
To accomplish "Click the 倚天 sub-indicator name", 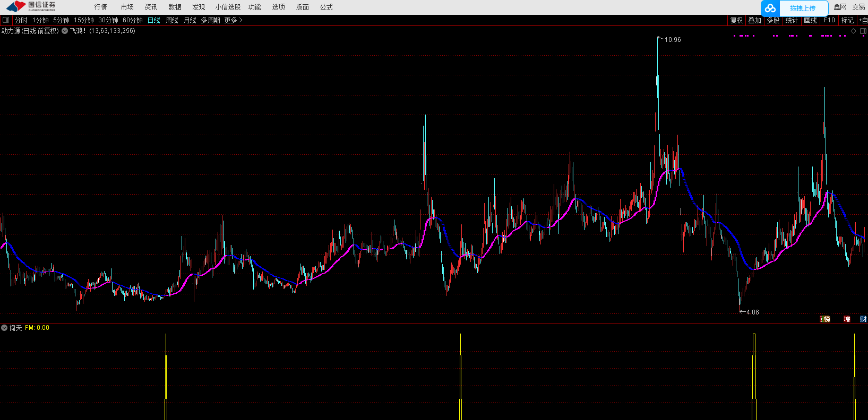I will click(x=16, y=328).
